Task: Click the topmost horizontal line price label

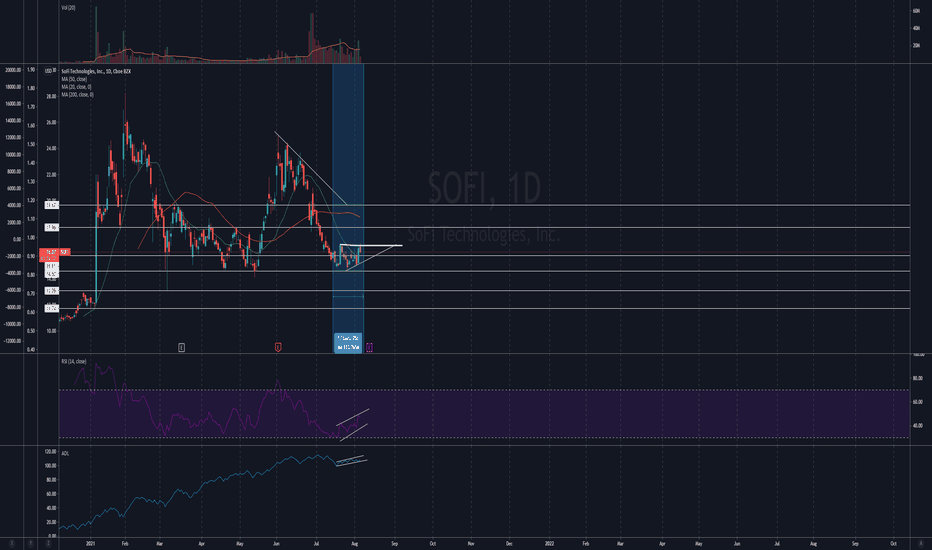Action: coord(52,205)
